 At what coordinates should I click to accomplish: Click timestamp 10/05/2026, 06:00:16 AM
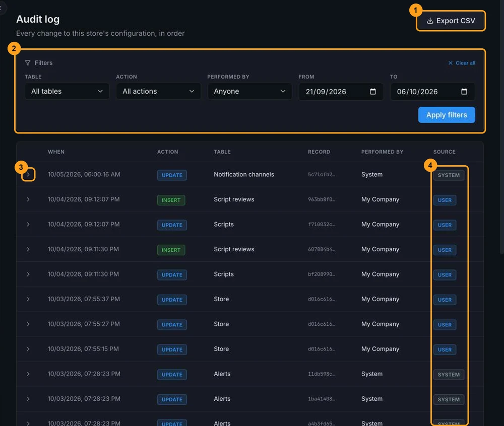coord(84,174)
